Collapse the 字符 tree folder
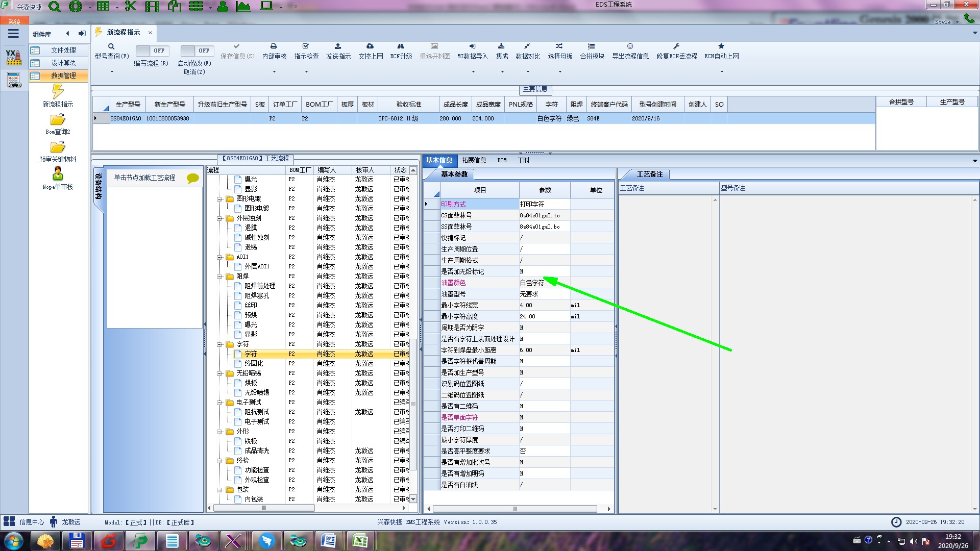The width and height of the screenshot is (980, 551). (219, 344)
